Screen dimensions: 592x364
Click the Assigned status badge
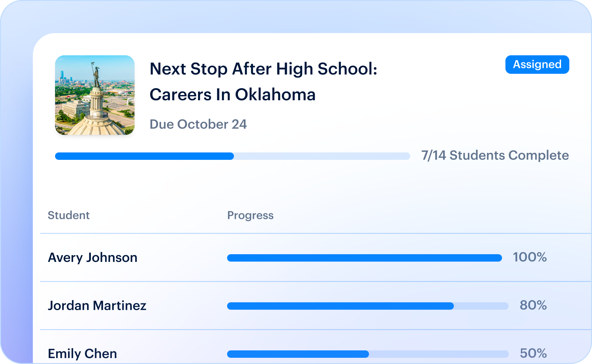[x=537, y=65]
